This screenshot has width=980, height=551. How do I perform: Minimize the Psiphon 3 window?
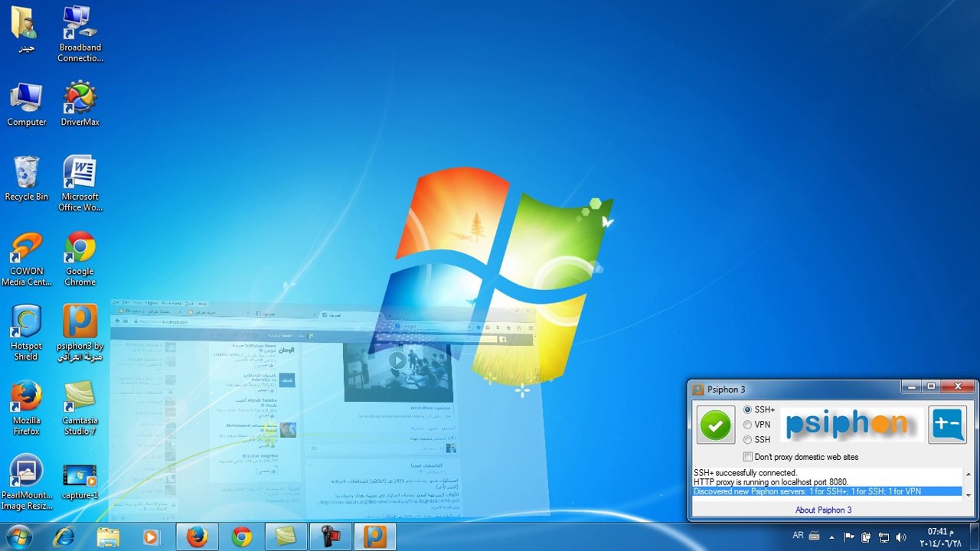(910, 386)
